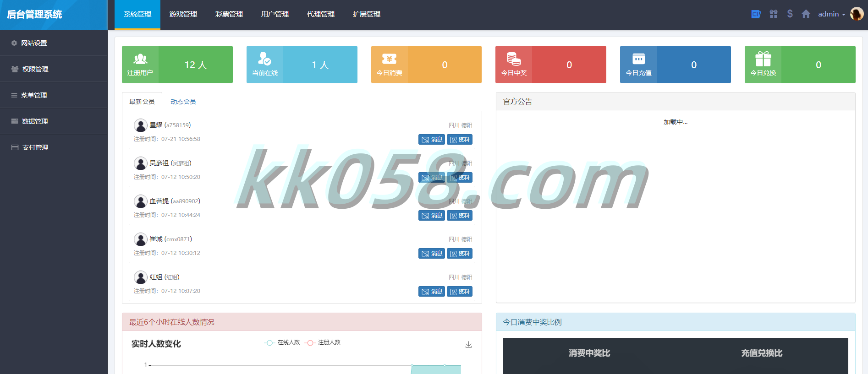
Task: Click the gear icon beside 网站设置
Action: click(14, 43)
